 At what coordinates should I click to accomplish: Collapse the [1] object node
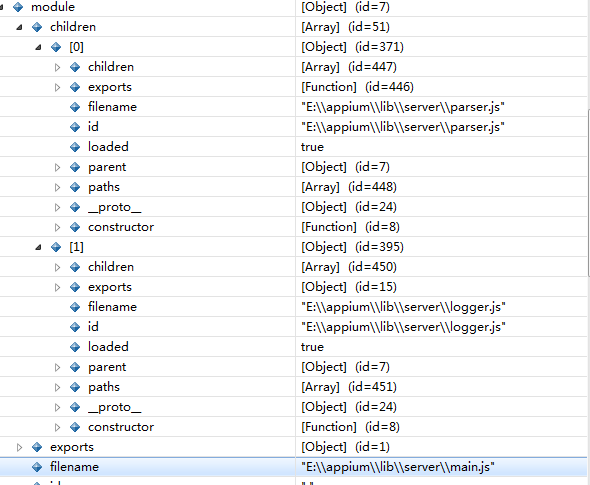coord(38,247)
